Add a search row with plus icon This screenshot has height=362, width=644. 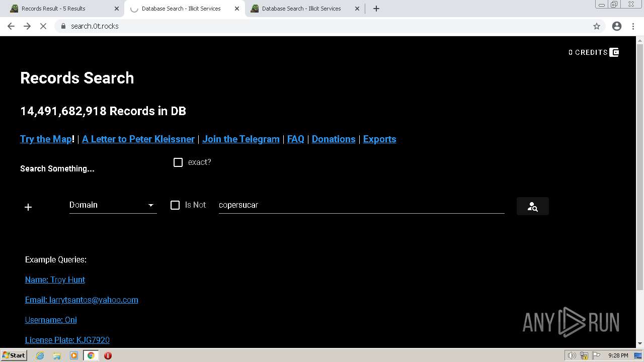[28, 207]
